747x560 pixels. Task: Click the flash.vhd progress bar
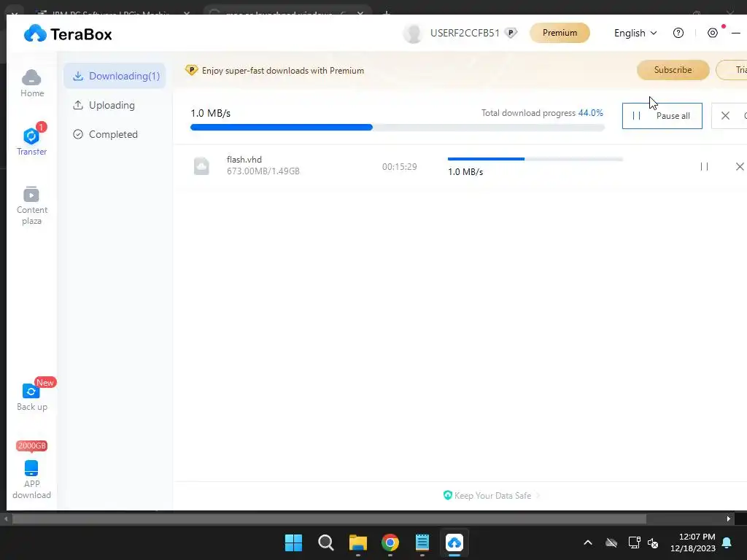click(x=535, y=159)
